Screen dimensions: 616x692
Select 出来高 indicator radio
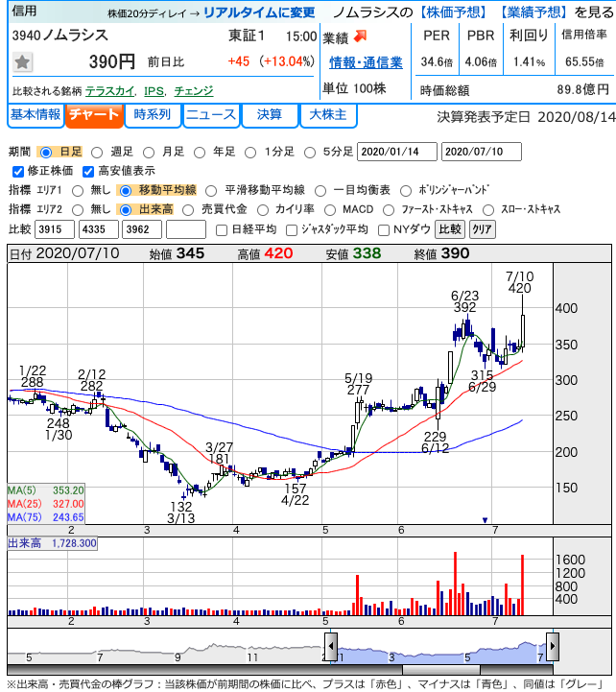click(126, 210)
